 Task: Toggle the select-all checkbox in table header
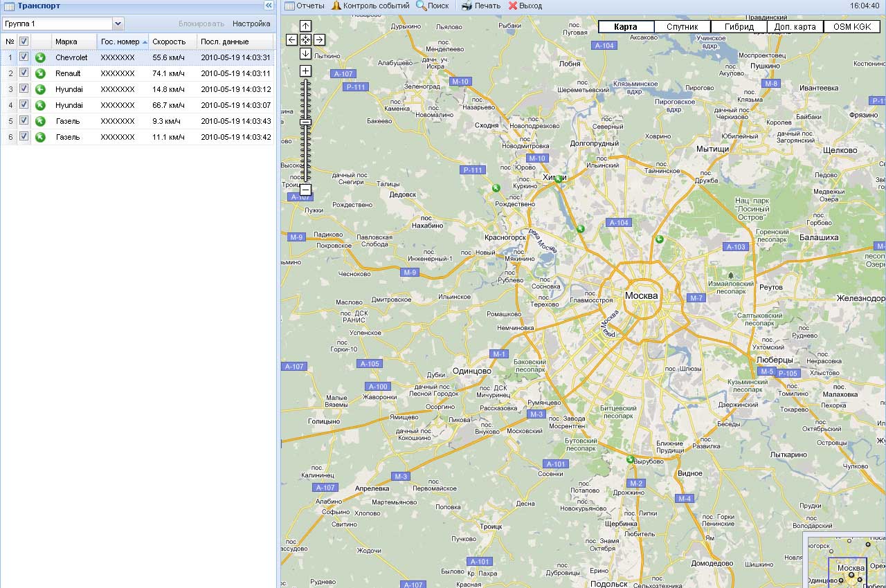click(24, 42)
